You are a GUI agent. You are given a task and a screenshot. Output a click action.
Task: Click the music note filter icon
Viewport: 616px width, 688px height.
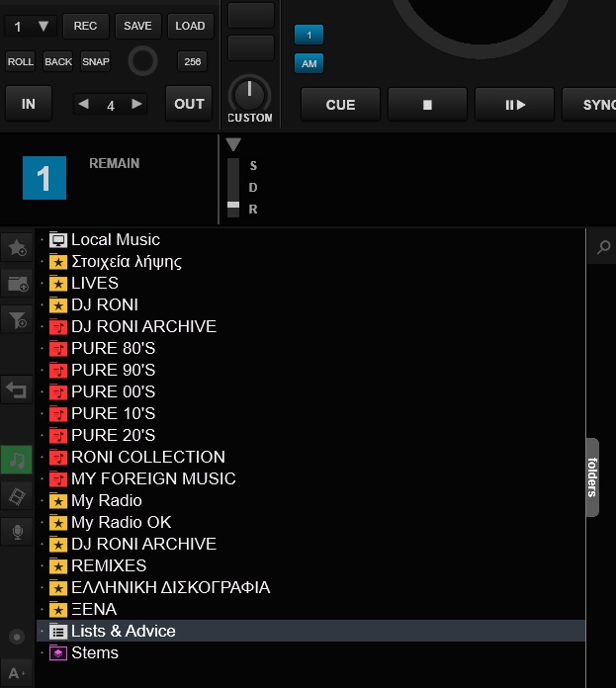pos(17,460)
